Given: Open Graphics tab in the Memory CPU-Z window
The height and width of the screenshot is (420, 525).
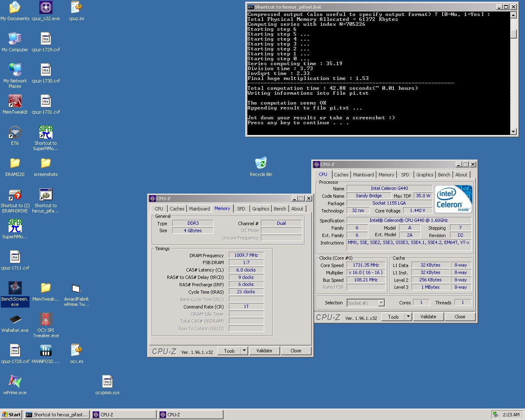Looking at the screenshot, I should click(x=261, y=209).
